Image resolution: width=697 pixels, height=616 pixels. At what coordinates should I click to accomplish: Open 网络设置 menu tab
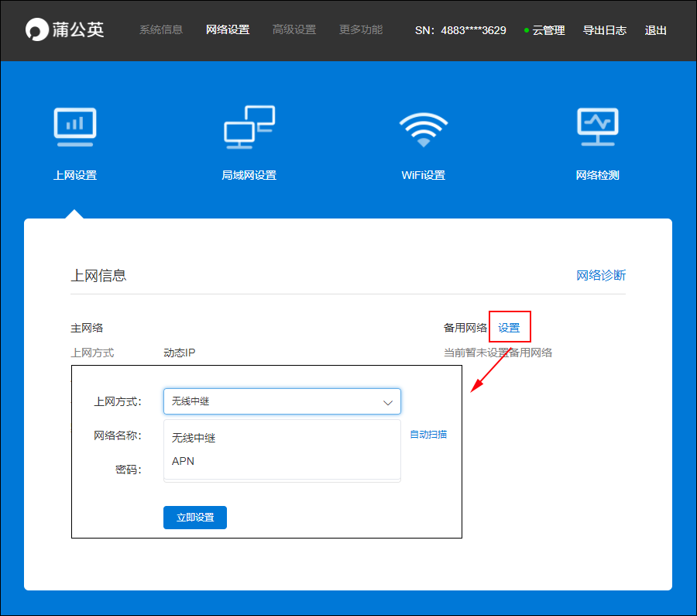coord(228,29)
